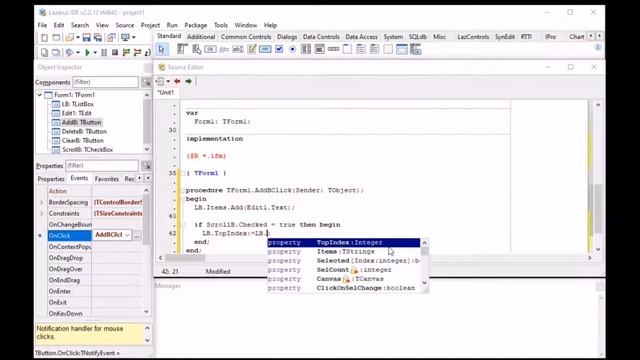Screen dimensions: 640x360
Task: Choose ClickOnSelChange in completion list
Action: [x=344, y=288]
